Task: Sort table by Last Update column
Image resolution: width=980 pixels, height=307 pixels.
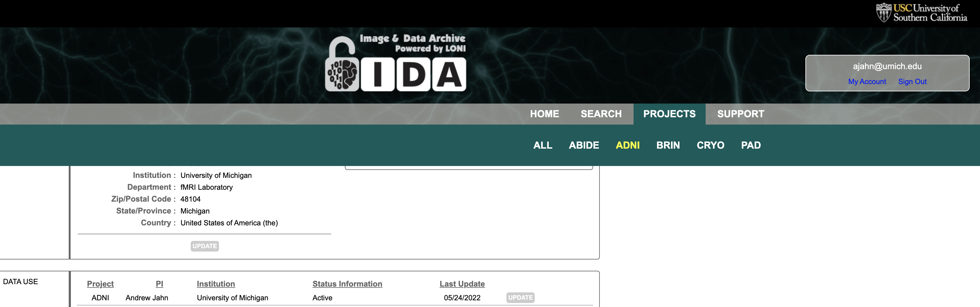Action: pyautogui.click(x=462, y=284)
